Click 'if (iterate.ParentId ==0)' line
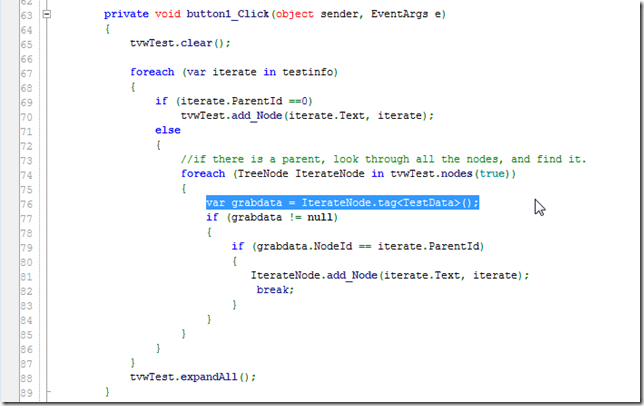Screen dimensions: 644x406 click(x=234, y=101)
